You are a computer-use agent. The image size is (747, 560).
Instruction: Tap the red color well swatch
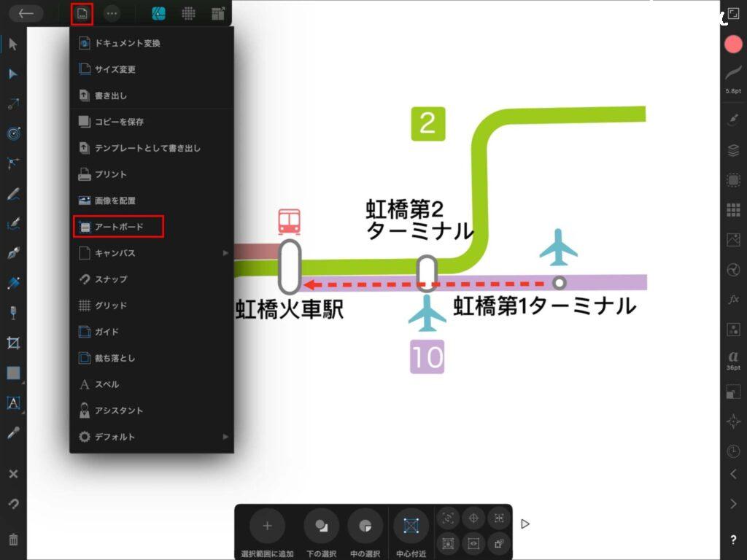click(733, 44)
